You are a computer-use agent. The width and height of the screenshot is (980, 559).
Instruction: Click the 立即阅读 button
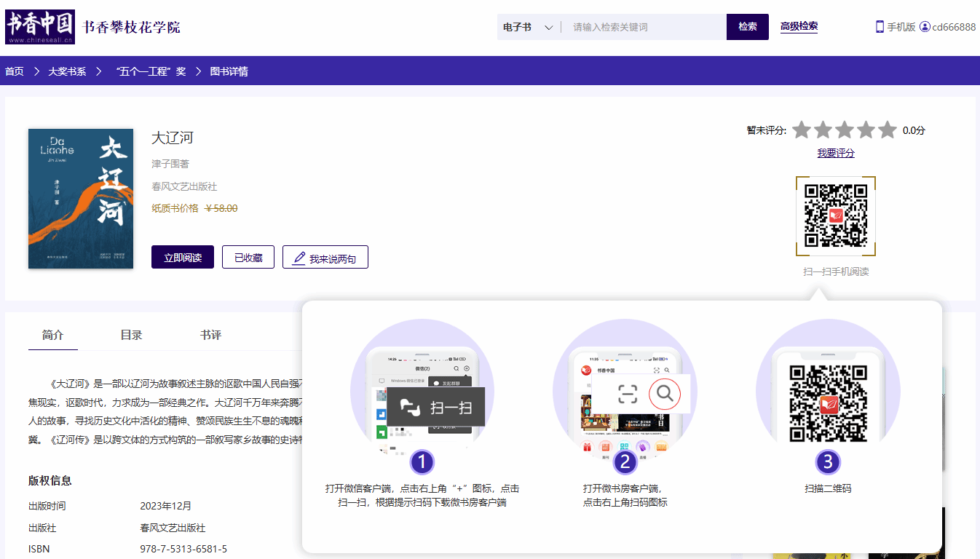click(183, 258)
